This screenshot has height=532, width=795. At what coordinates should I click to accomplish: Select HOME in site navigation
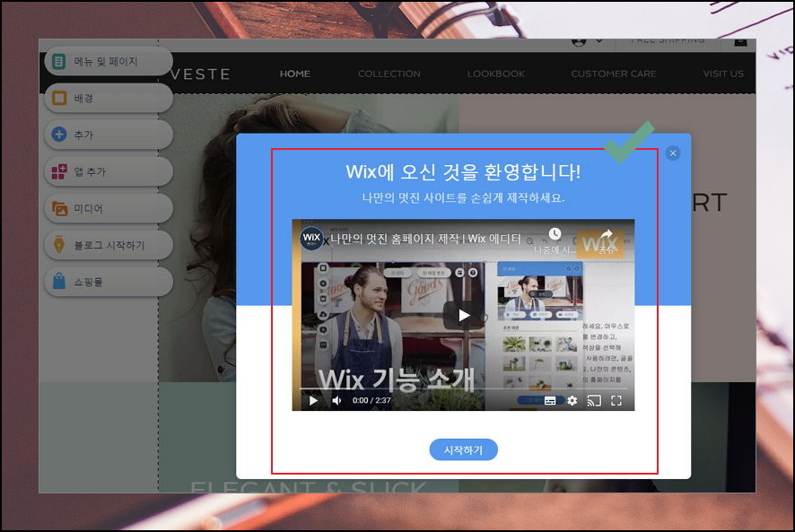295,74
